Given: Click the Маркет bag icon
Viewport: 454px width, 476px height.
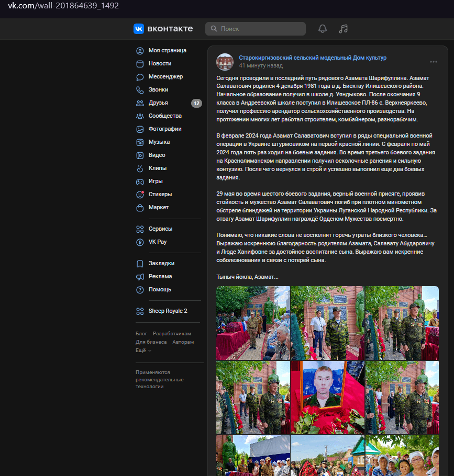Looking at the screenshot, I should (140, 208).
